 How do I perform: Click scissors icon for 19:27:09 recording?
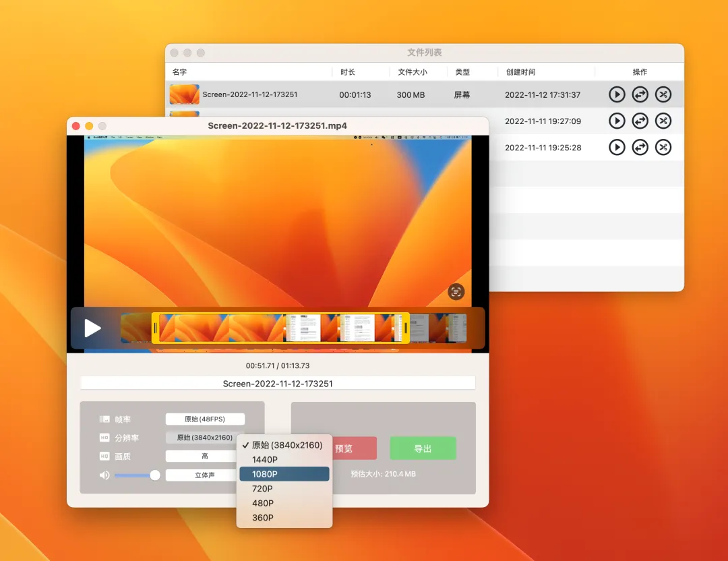(663, 121)
